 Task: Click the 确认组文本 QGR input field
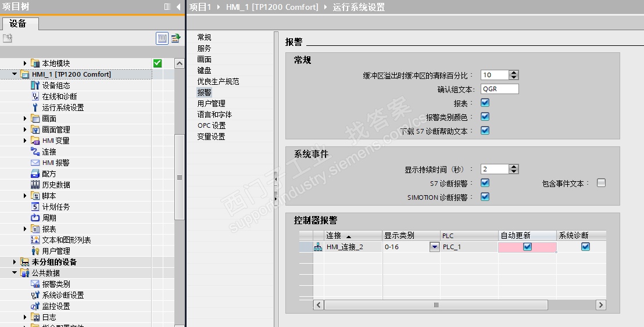click(x=499, y=89)
